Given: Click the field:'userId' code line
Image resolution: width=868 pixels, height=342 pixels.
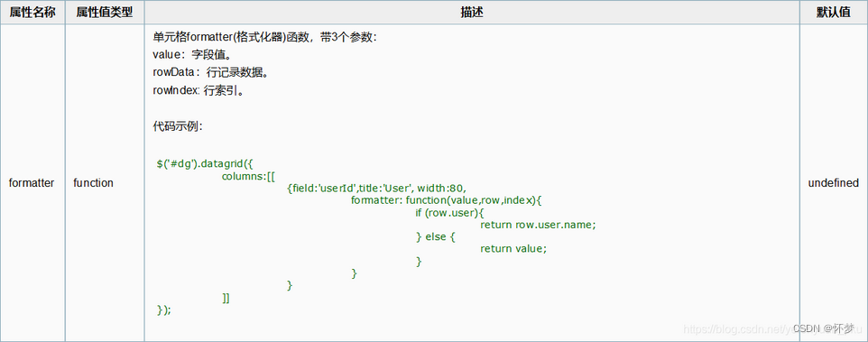Looking at the screenshot, I should (x=377, y=189).
